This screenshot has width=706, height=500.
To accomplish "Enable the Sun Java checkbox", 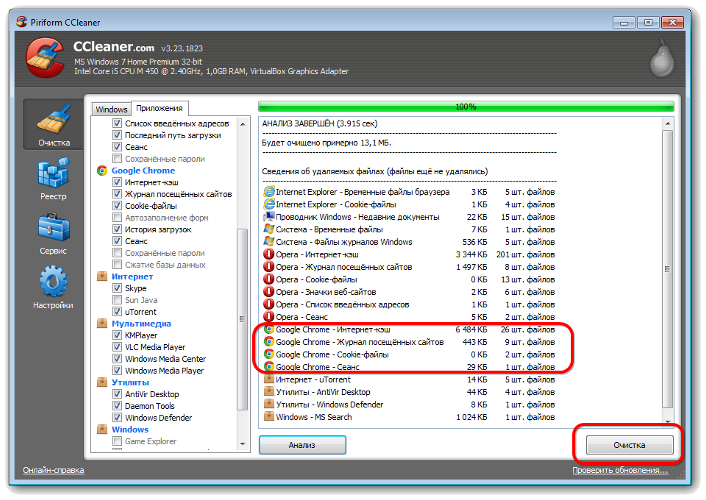I will tap(116, 300).
